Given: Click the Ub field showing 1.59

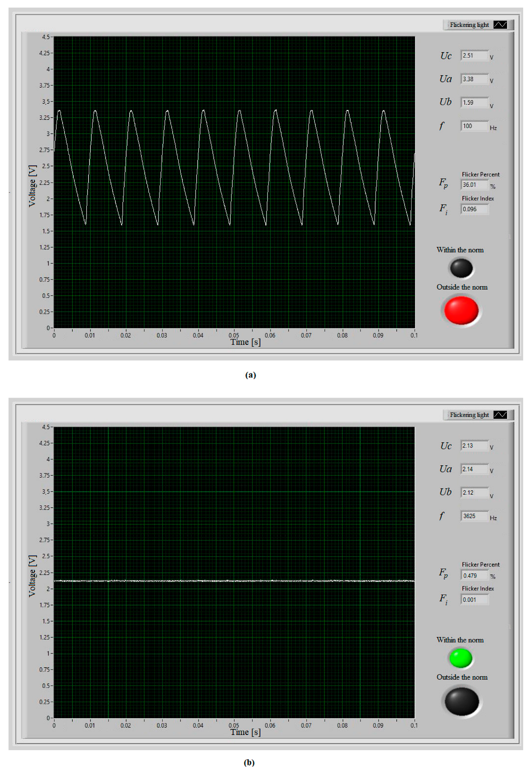Looking at the screenshot, I should (x=474, y=103).
